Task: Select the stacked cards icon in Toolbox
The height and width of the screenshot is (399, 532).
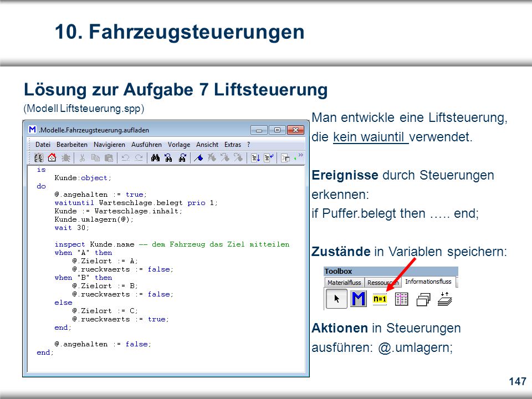Action: click(423, 300)
